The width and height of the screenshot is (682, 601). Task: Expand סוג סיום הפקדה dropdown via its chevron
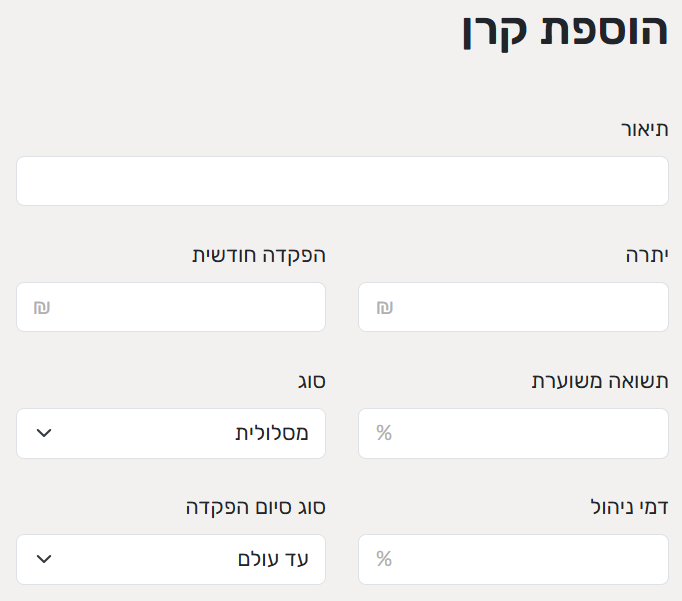[x=43, y=559]
